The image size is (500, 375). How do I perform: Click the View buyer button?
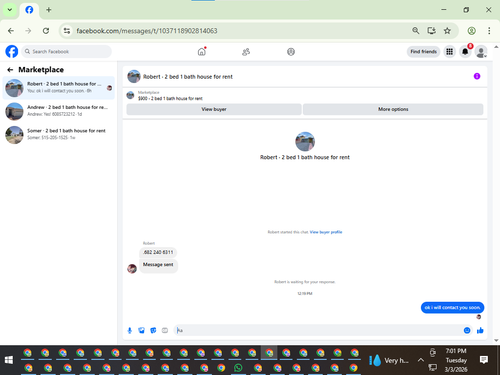tap(214, 109)
